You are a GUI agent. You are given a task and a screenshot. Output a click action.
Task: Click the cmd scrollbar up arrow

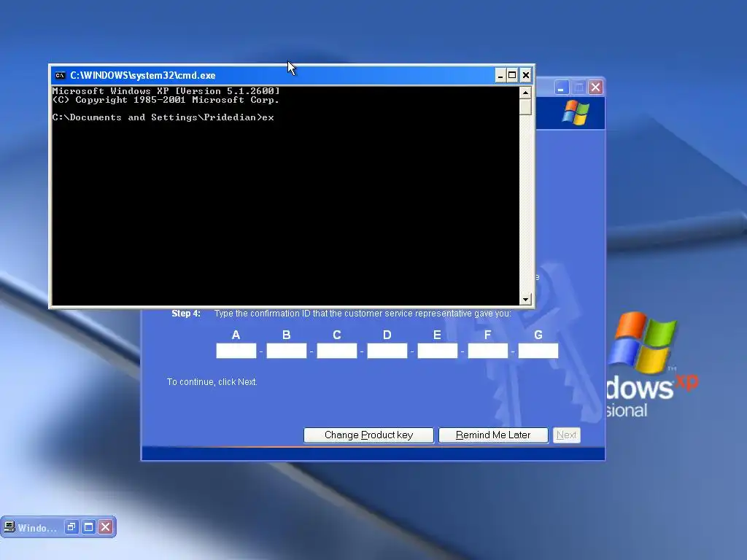click(x=525, y=93)
